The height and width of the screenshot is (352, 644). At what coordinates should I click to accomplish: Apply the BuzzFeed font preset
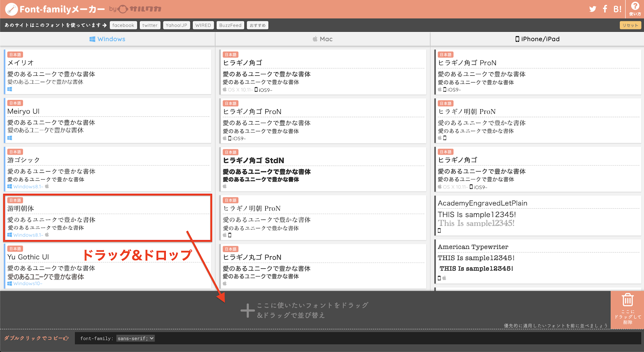pyautogui.click(x=230, y=25)
